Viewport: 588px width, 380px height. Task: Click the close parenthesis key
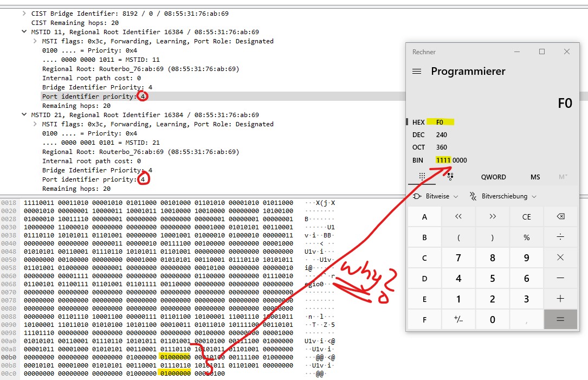pyautogui.click(x=493, y=237)
